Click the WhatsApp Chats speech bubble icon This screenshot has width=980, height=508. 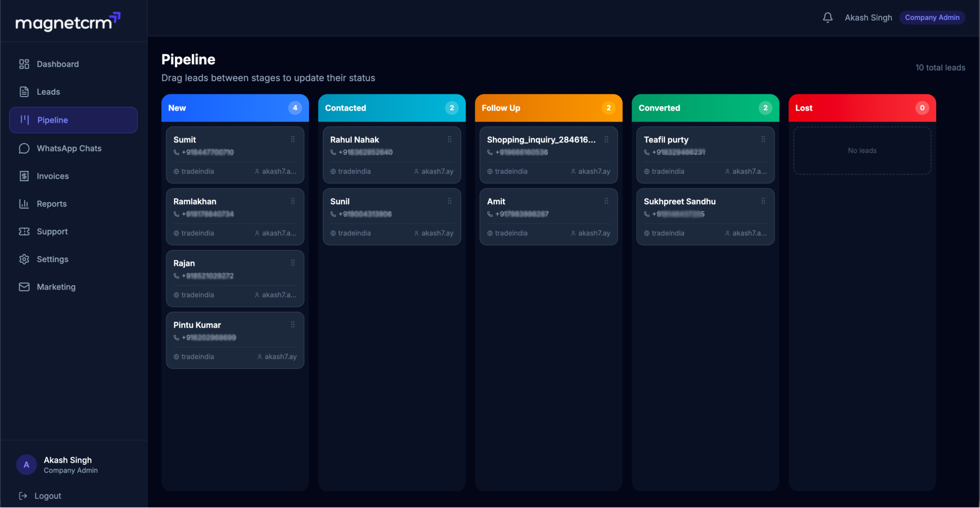[24, 148]
